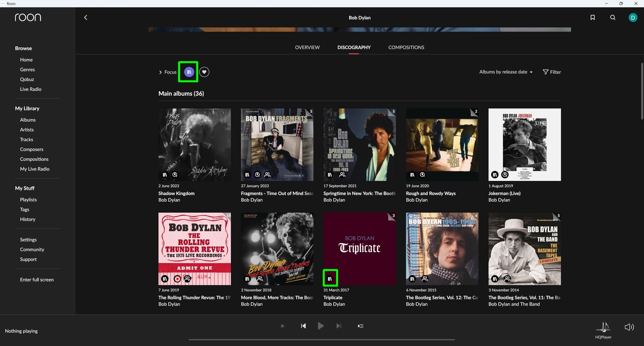Switch to the Compositions tab
This screenshot has height=346, width=644.
(406, 47)
